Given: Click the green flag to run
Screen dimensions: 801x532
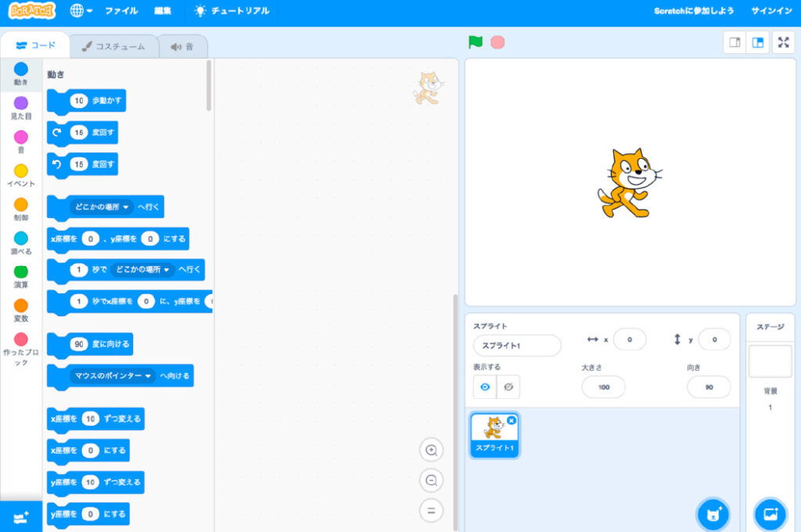Looking at the screenshot, I should (475, 42).
